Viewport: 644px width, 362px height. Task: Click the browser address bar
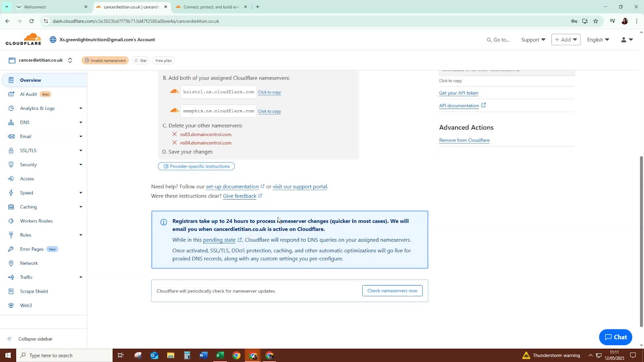click(x=306, y=21)
